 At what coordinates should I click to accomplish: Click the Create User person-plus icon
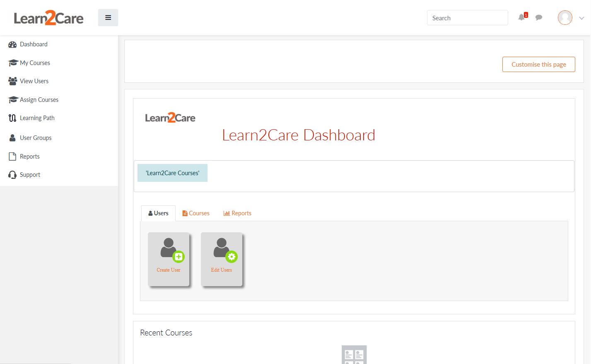tap(172, 250)
